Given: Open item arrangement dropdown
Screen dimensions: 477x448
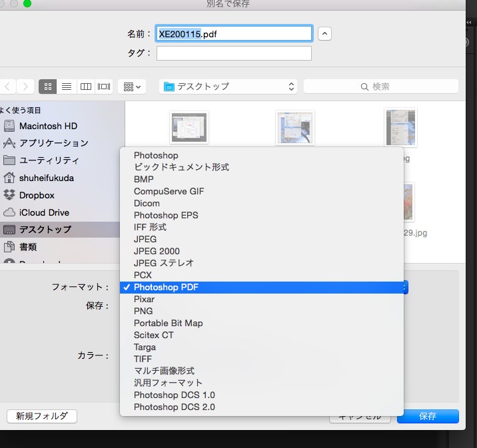Looking at the screenshot, I should [x=132, y=87].
